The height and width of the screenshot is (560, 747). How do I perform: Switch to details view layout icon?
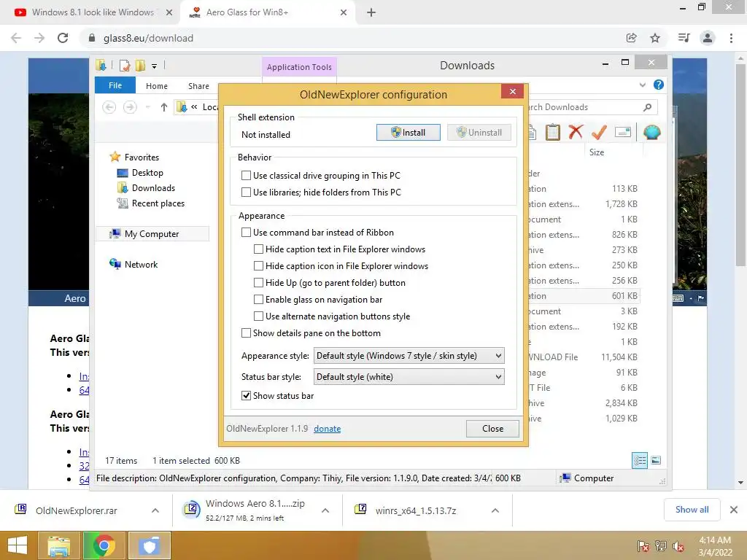(x=639, y=461)
